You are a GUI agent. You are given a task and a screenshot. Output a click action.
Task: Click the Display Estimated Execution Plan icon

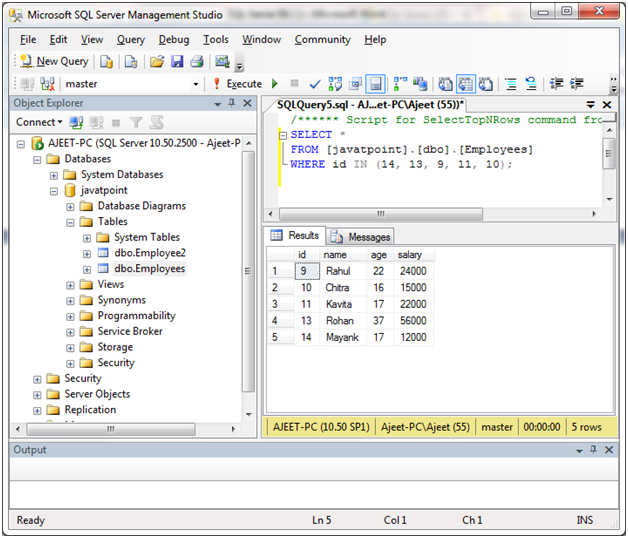335,84
